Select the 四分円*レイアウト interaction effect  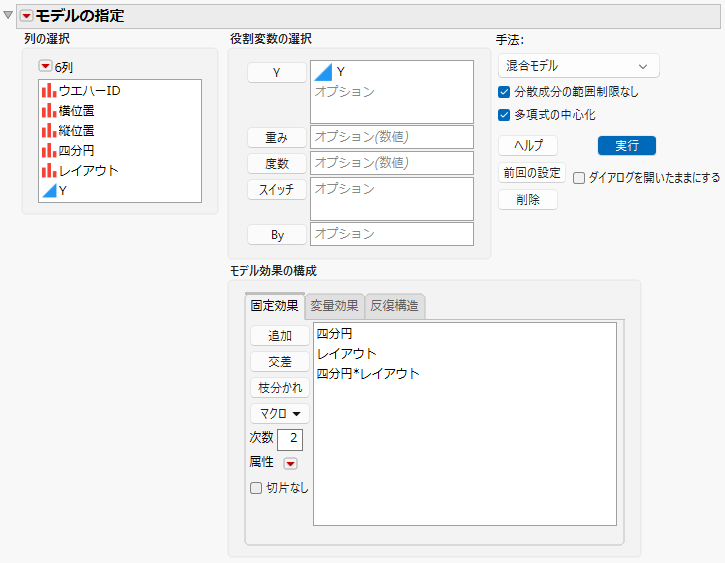[368, 373]
